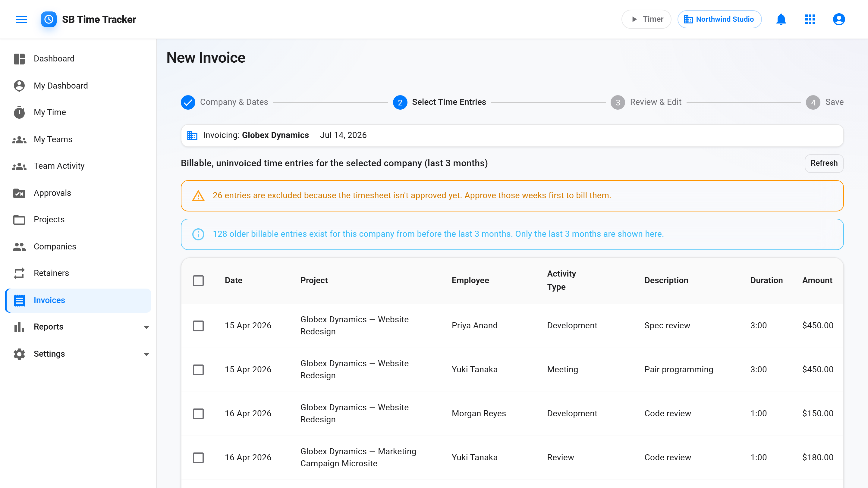The height and width of the screenshot is (488, 868).
Task: Click the Settings gear icon
Action: tap(19, 354)
